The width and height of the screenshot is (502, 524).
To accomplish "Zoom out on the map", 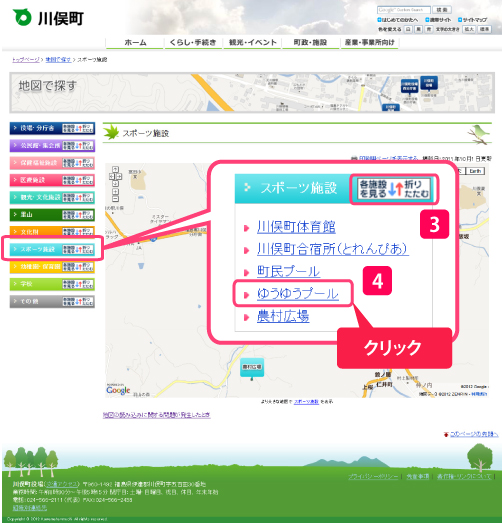I will coord(115,199).
